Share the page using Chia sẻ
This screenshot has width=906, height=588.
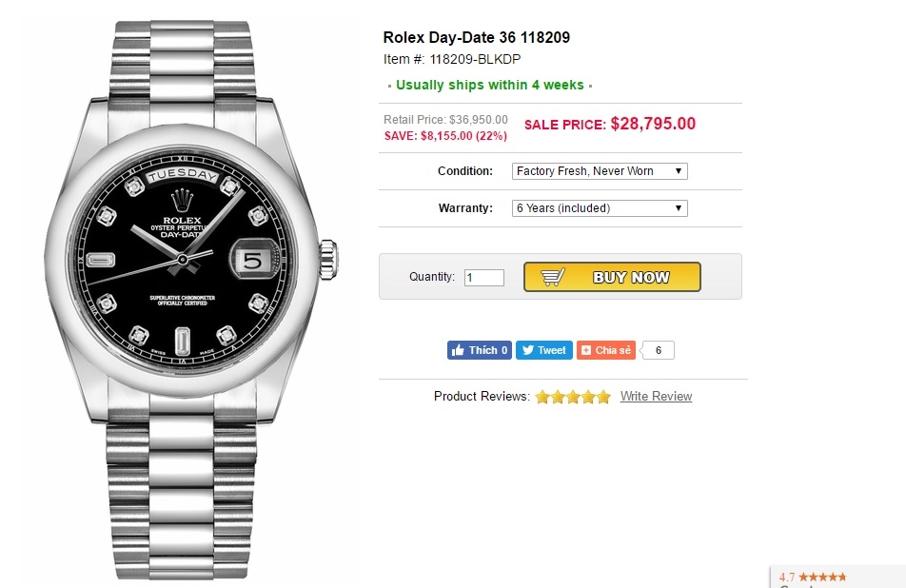point(605,349)
